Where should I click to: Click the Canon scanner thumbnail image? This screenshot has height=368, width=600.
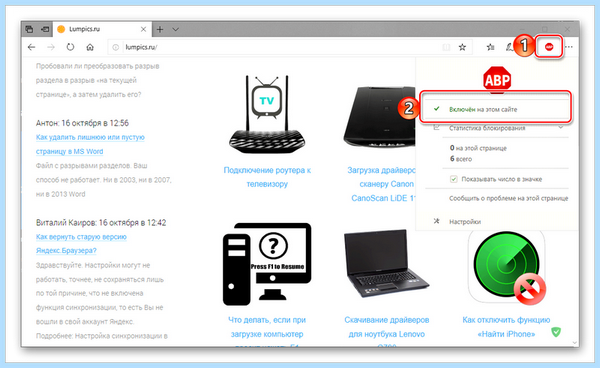coord(379,117)
